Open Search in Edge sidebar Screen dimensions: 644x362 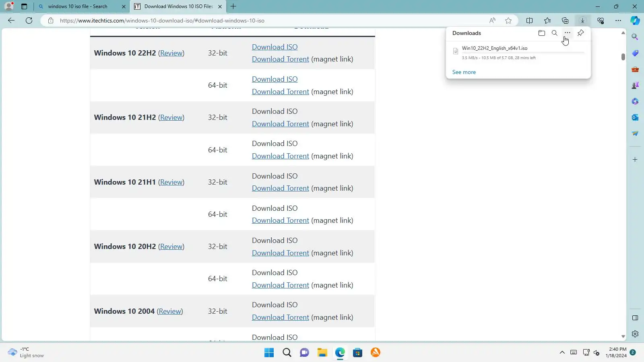(x=635, y=37)
